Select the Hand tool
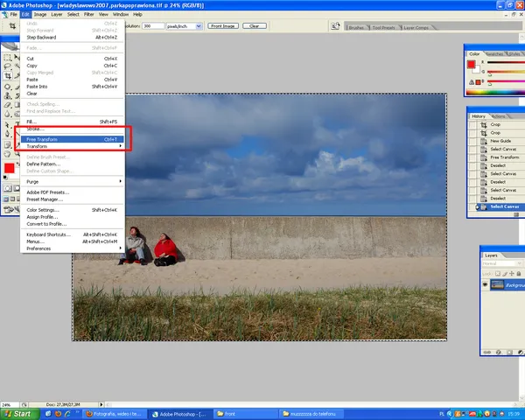The height and width of the screenshot is (420, 525). (x=7, y=154)
